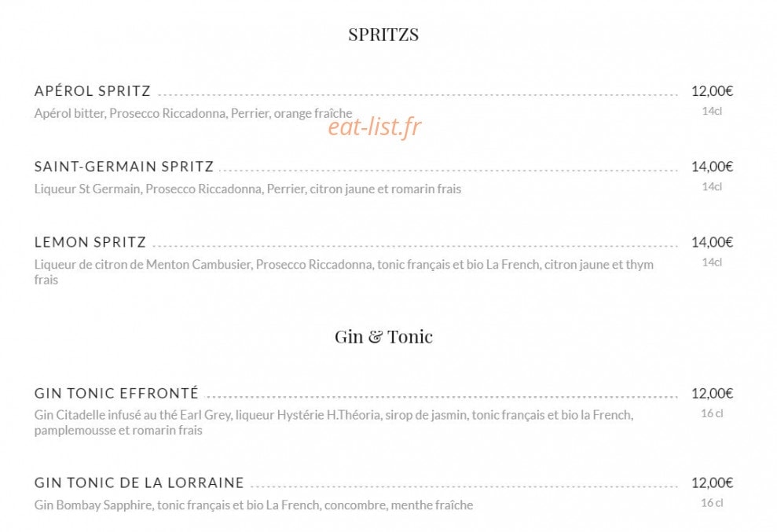Click the Lemon Spritz 14,00€ price

[x=712, y=242]
